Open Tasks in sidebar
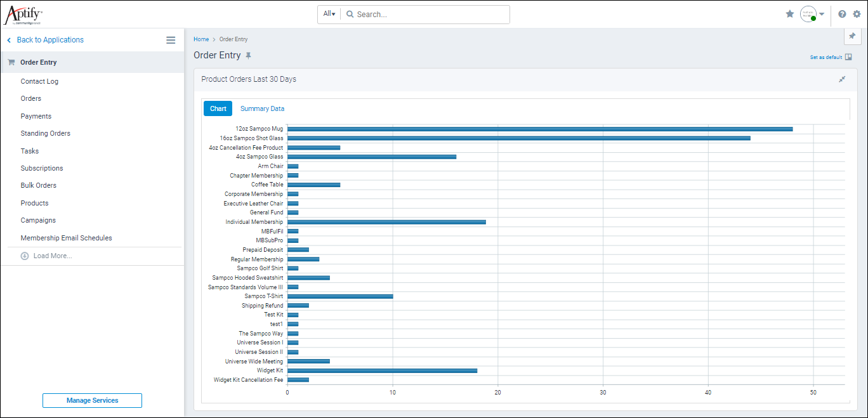 30,151
